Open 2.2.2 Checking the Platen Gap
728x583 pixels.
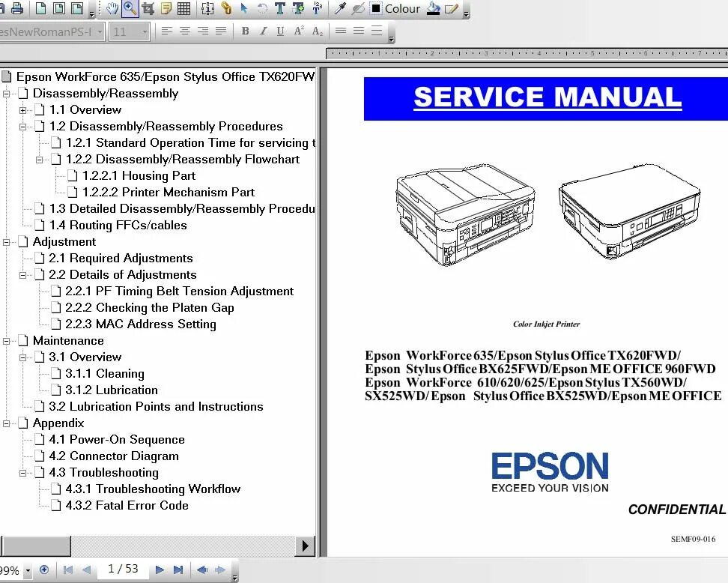pos(150,307)
